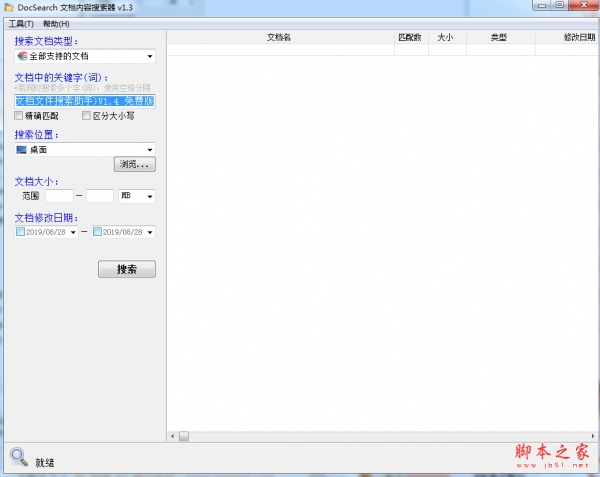Click the keyword input field
The height and width of the screenshot is (477, 600).
tap(85, 101)
